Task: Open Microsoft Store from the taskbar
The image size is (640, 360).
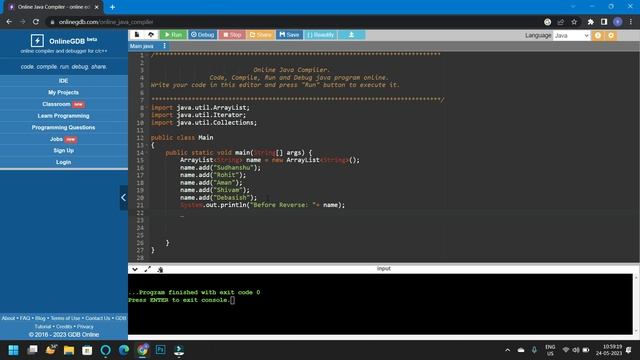Action: pos(87,350)
